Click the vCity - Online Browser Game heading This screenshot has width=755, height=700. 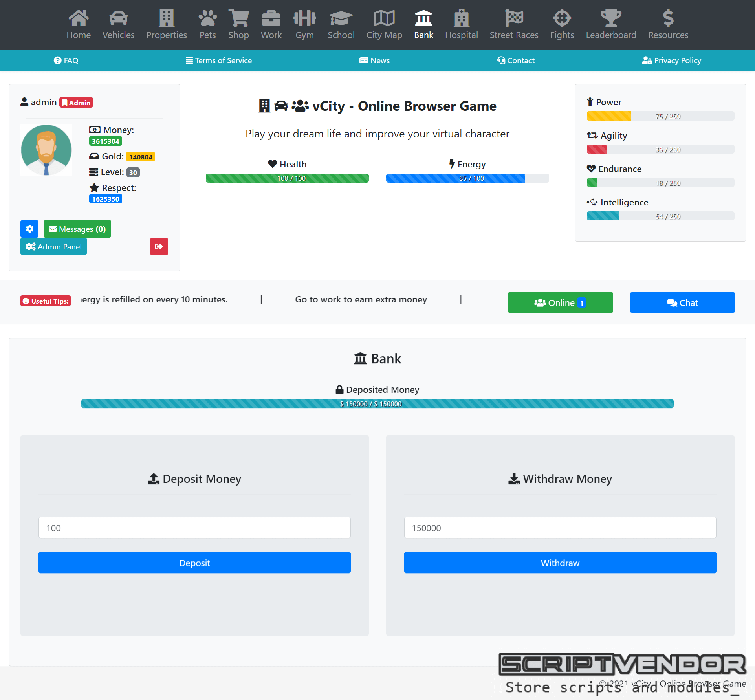377,106
